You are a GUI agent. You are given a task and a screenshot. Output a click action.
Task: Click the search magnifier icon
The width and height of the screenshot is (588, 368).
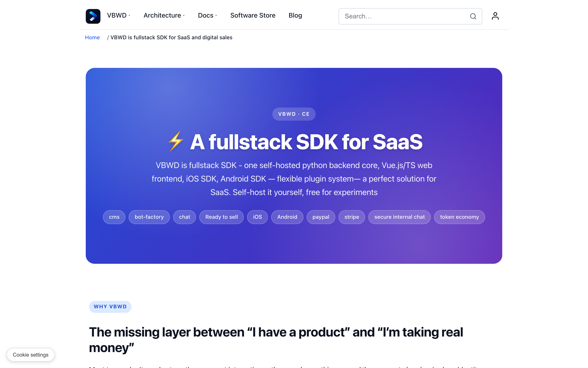[473, 16]
